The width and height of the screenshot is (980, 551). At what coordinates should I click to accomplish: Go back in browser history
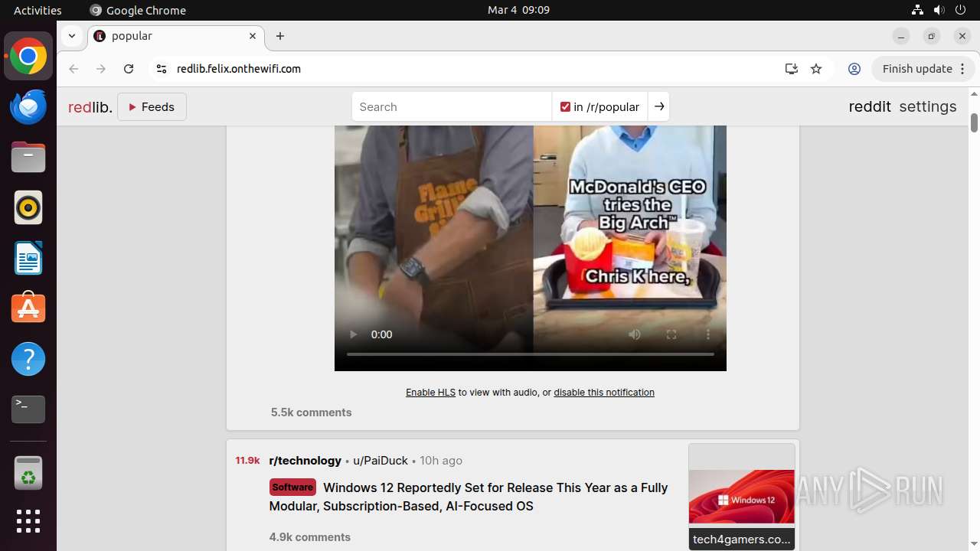click(73, 69)
